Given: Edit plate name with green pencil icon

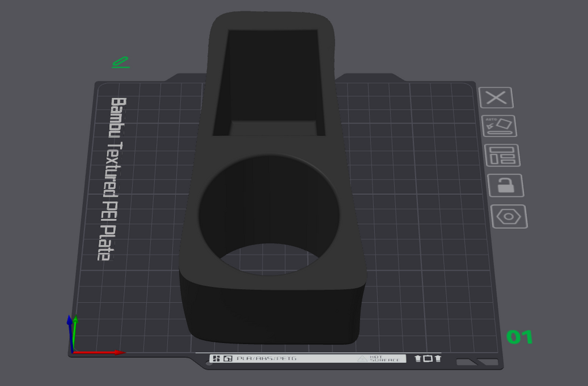Looking at the screenshot, I should tap(121, 62).
